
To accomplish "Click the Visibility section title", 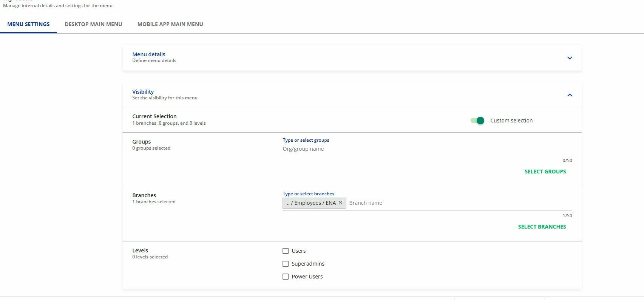I will (143, 92).
